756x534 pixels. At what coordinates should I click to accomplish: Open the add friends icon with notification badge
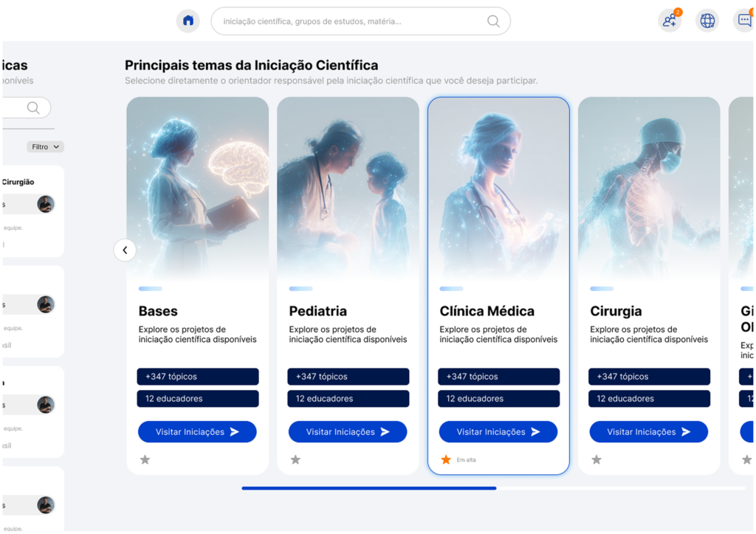pyautogui.click(x=670, y=21)
